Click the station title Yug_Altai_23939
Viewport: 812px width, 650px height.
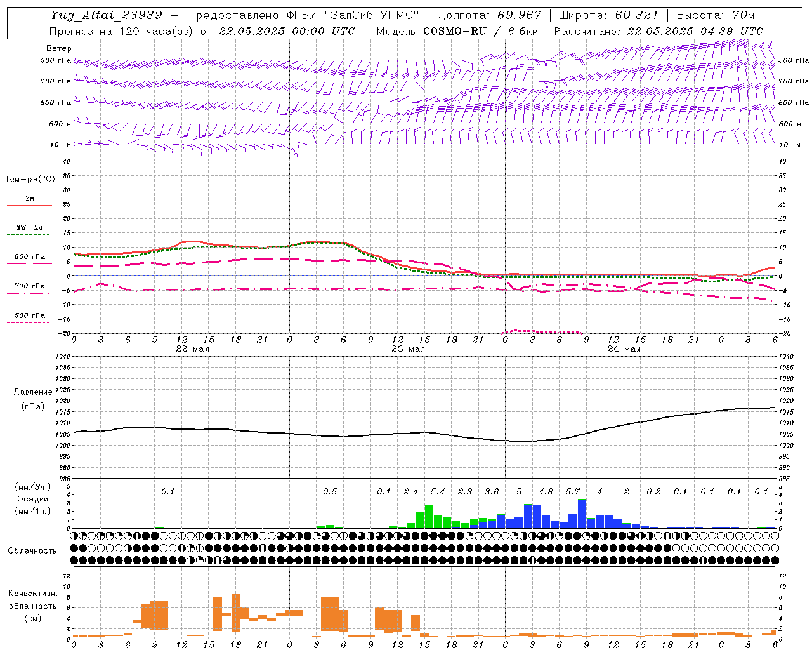tap(107, 15)
